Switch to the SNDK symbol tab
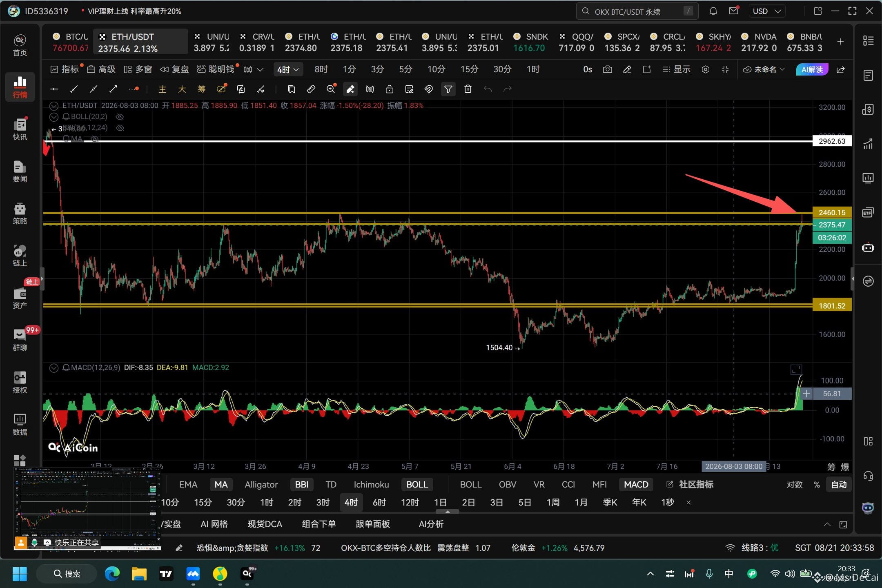 pos(531,42)
